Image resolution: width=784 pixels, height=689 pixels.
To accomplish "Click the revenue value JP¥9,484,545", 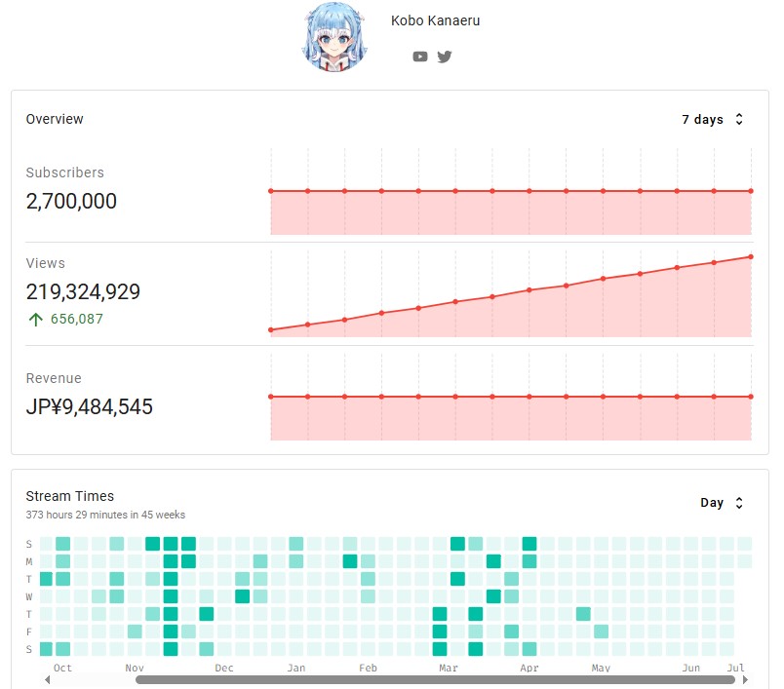I will (89, 406).
